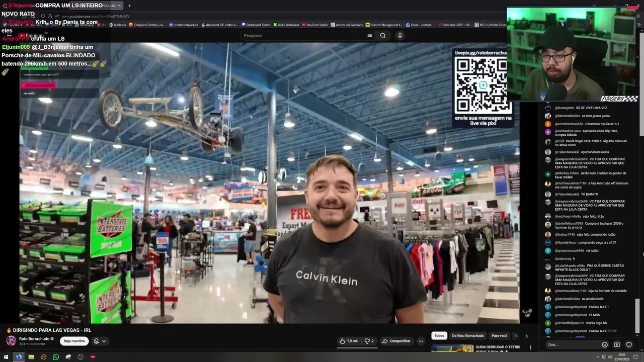The height and width of the screenshot is (362, 644).
Task: Click the Compartilhar share button
Action: pos(396,341)
